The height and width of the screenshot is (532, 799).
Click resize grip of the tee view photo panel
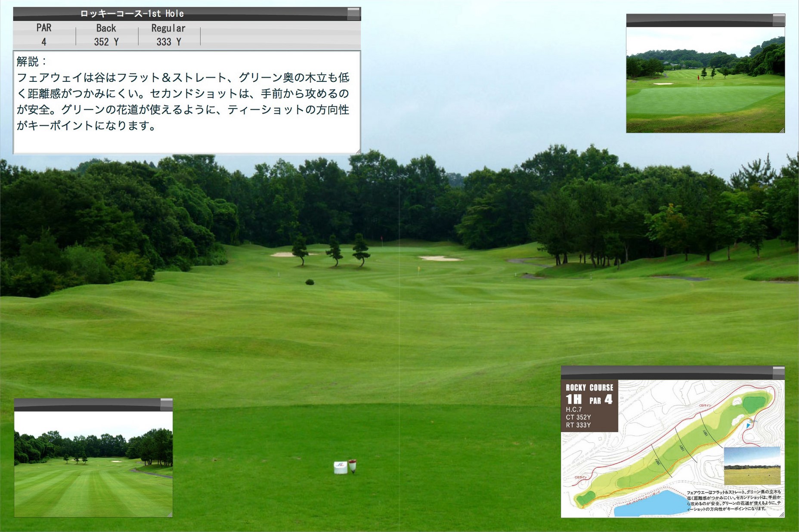pos(170,514)
